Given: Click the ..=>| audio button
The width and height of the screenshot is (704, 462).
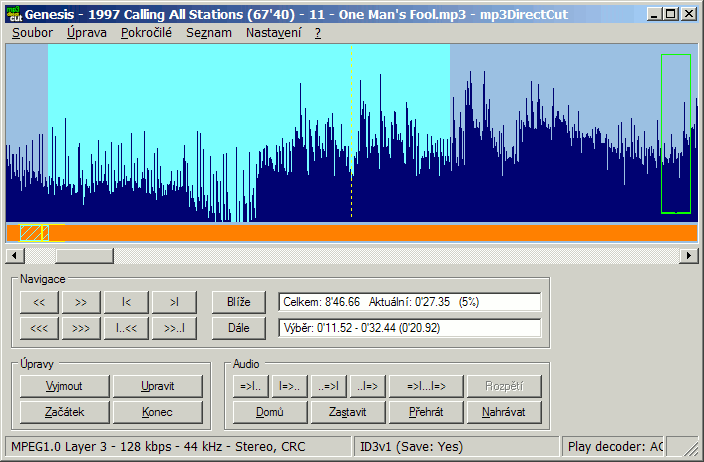Looking at the screenshot, I should (x=329, y=386).
